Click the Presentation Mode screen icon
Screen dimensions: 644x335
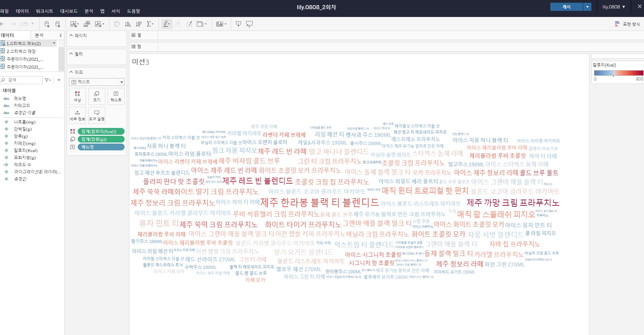(x=250, y=24)
